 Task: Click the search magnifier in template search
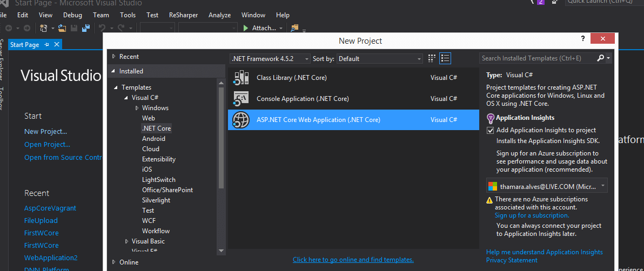[600, 58]
